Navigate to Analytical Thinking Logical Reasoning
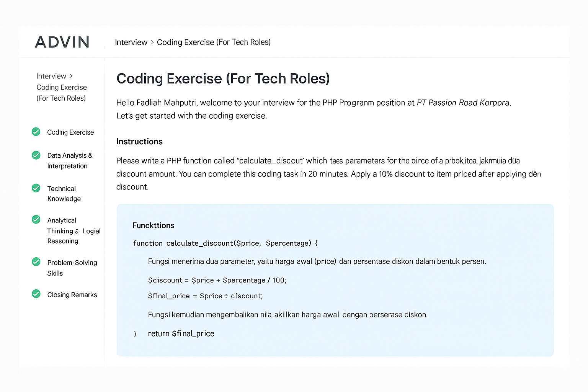The height and width of the screenshot is (392, 588). [74, 230]
